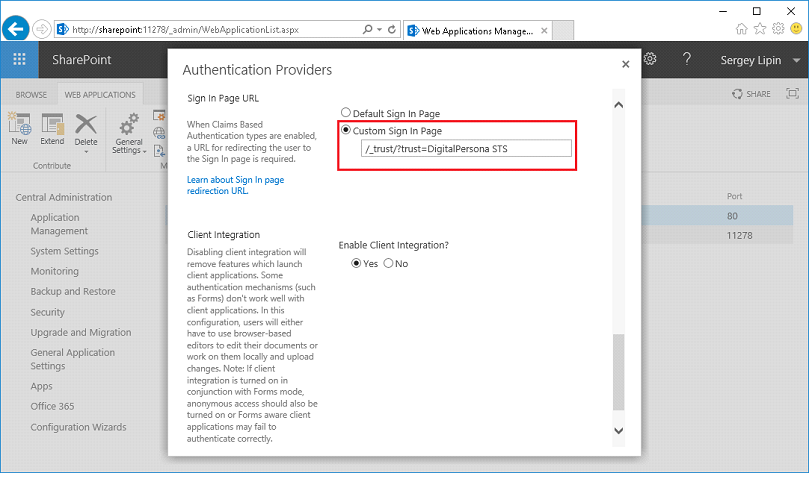Choose No for client integration

tap(389, 264)
